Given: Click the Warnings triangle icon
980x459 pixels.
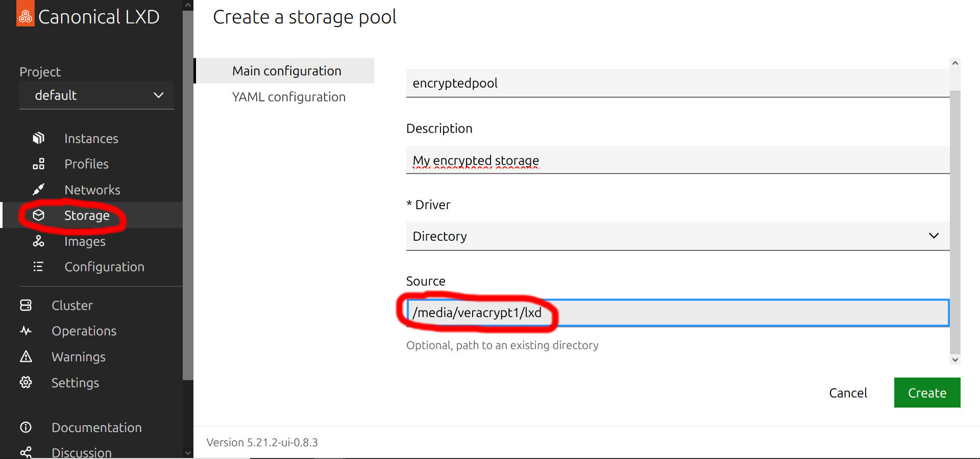Looking at the screenshot, I should (26, 356).
